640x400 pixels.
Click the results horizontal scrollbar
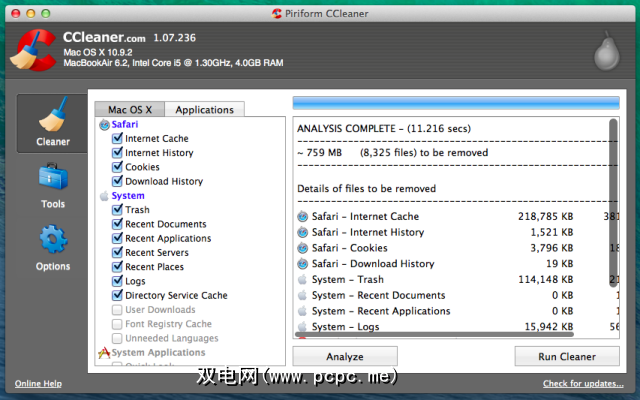(x=436, y=334)
